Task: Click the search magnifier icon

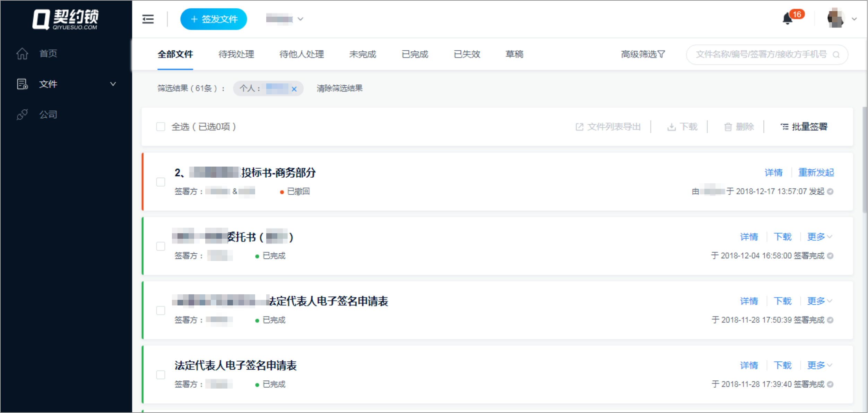Action: click(836, 55)
